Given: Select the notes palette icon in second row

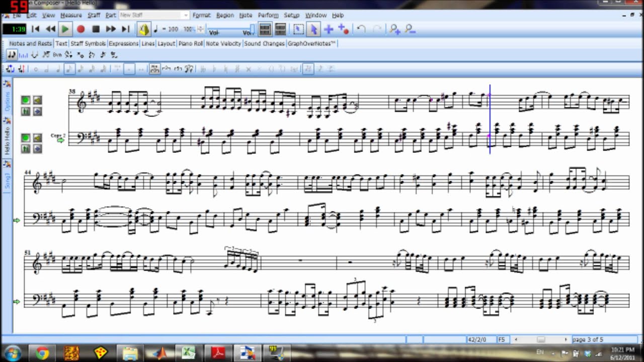Looking at the screenshot, I should [12, 55].
